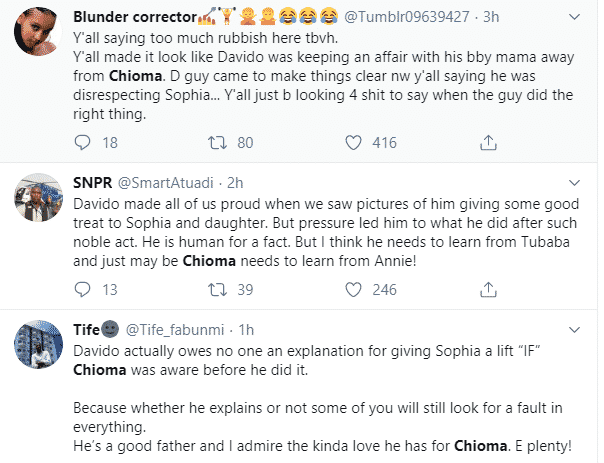The width and height of the screenshot is (604, 463).
Task: Reply to SNPR's tweet
Action: coord(83,290)
